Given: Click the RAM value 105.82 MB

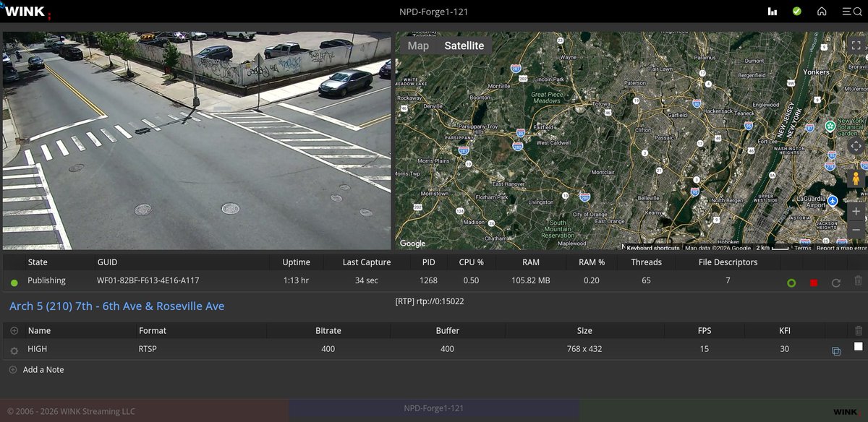Looking at the screenshot, I should pyautogui.click(x=531, y=280).
